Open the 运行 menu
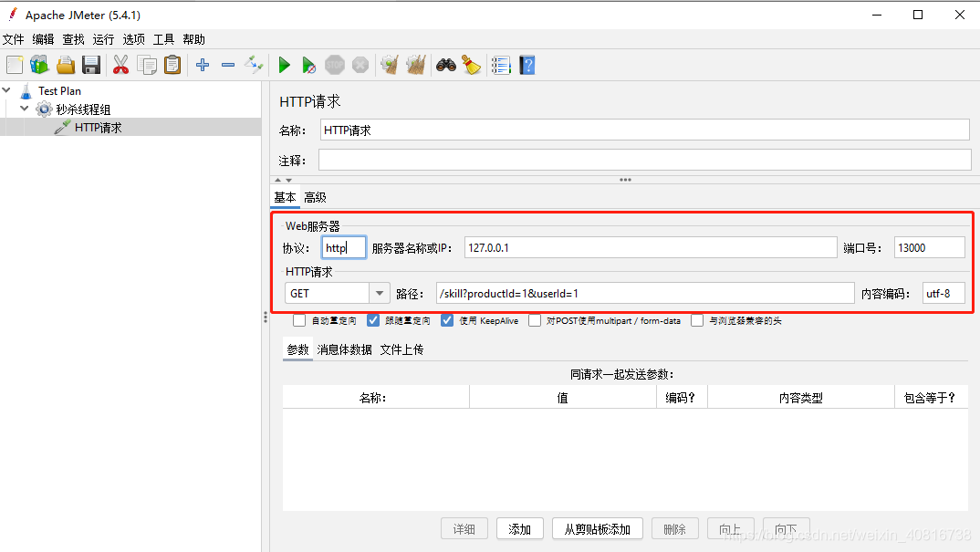980x552 pixels. (103, 39)
